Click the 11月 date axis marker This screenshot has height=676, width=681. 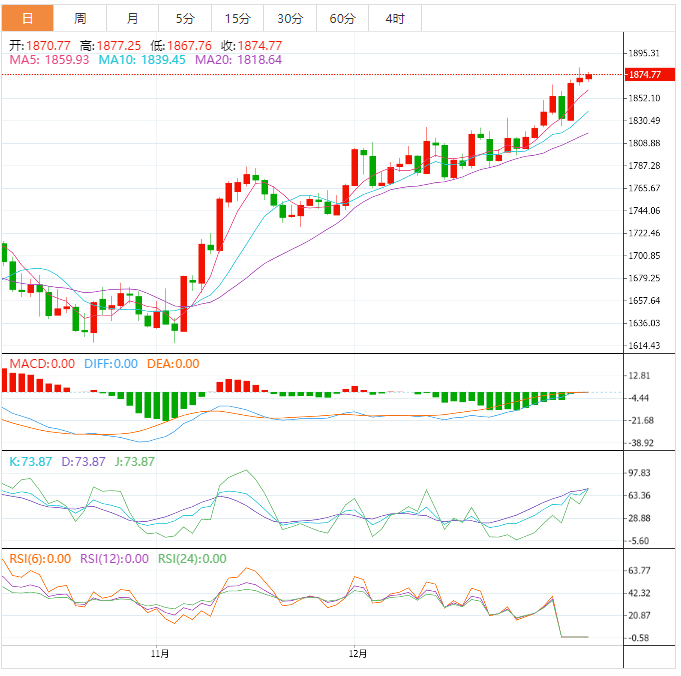[x=160, y=653]
